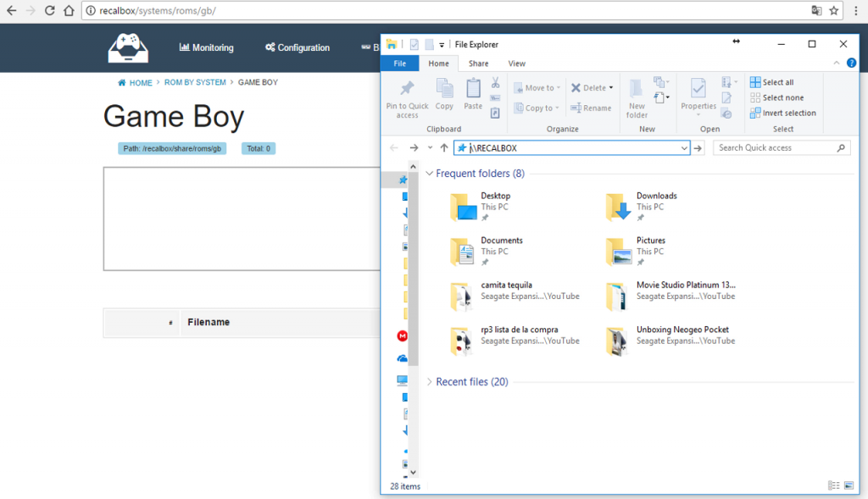Click the Cut scissors icon
868x499 pixels.
495,83
